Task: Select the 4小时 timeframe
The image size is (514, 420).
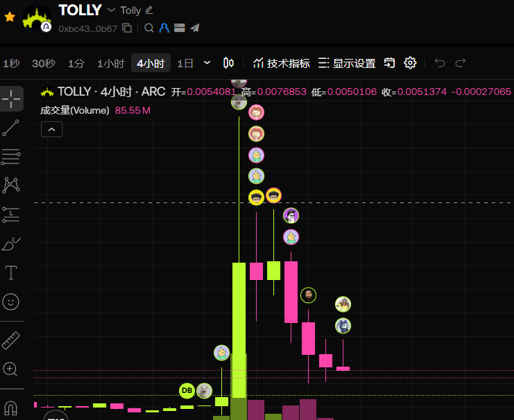Action: coord(151,63)
